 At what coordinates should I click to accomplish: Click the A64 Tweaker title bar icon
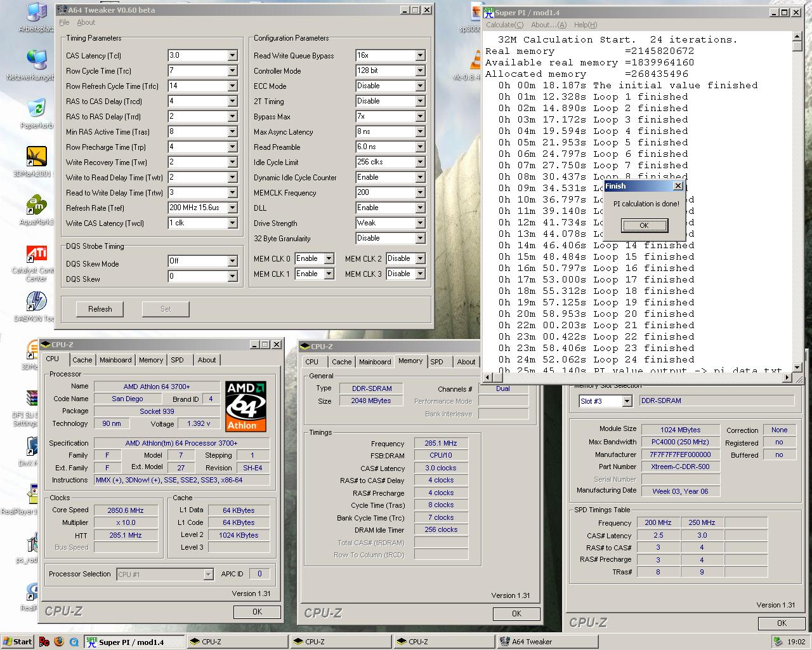[x=62, y=10]
